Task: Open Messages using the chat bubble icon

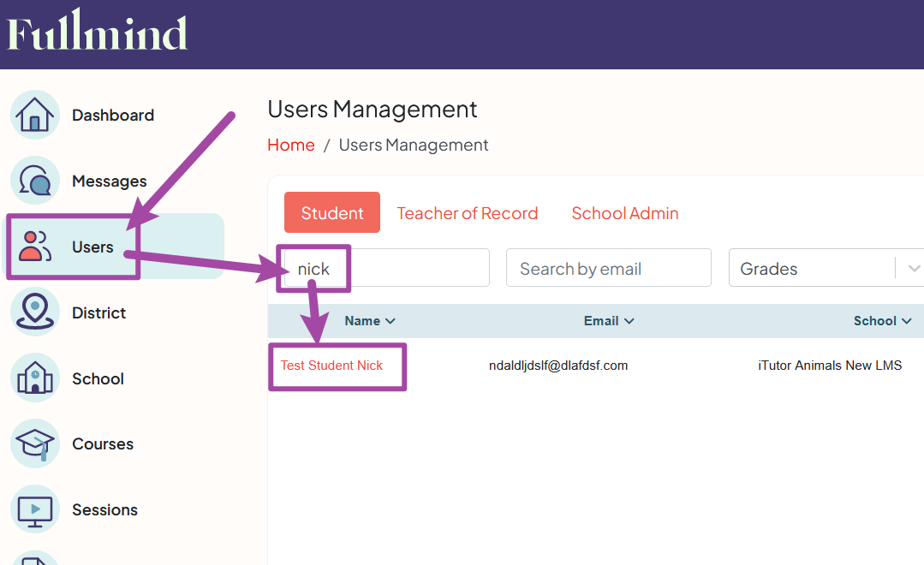Action: pyautogui.click(x=34, y=180)
